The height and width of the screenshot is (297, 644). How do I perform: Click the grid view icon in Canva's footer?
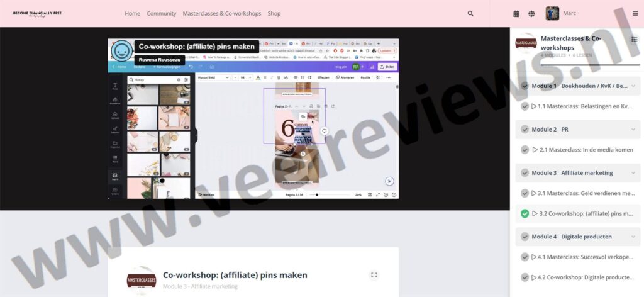370,194
